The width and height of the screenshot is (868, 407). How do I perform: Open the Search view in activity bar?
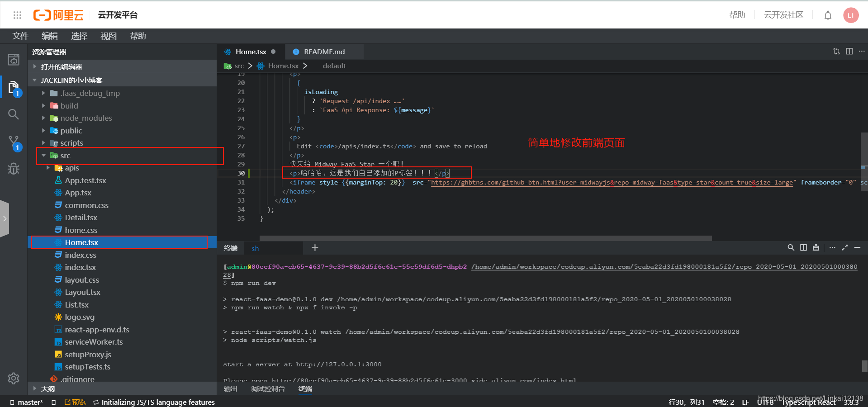(14, 114)
